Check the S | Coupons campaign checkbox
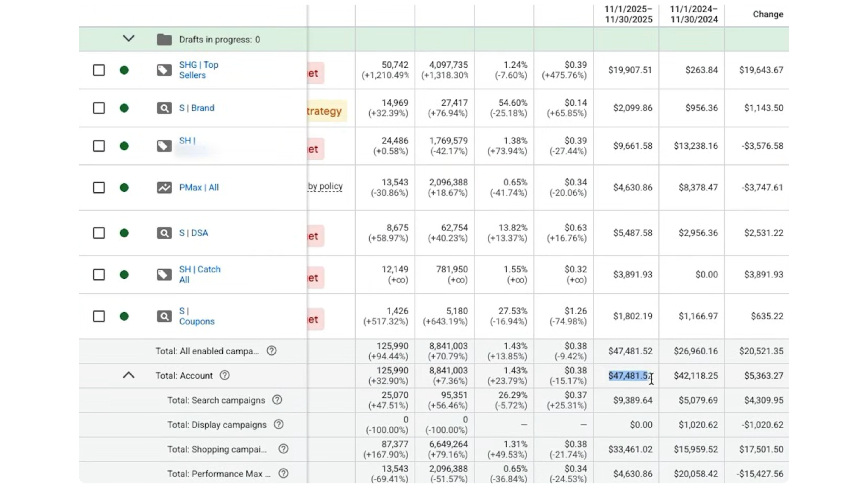This screenshot has height=488, width=868. [x=99, y=316]
